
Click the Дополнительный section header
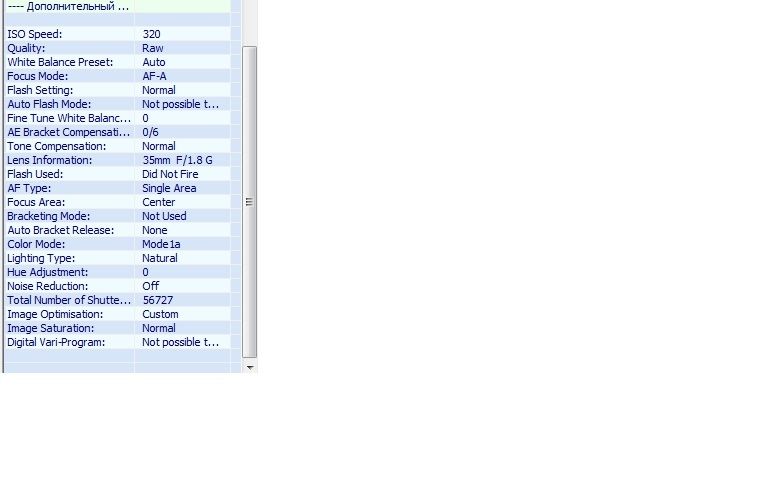click(x=68, y=6)
